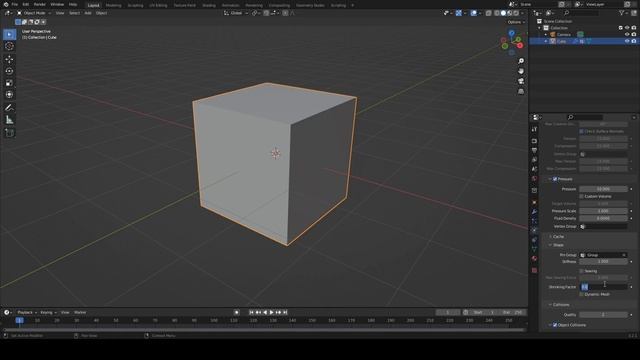Adjust the Pressure value slider
This screenshot has width=640, height=360.
(603, 189)
